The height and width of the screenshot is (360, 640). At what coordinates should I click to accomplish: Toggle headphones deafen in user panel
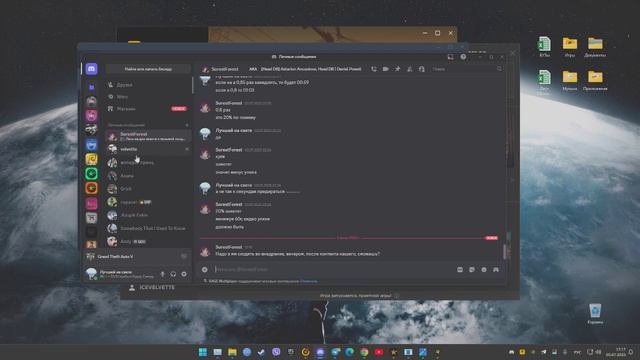tap(173, 274)
